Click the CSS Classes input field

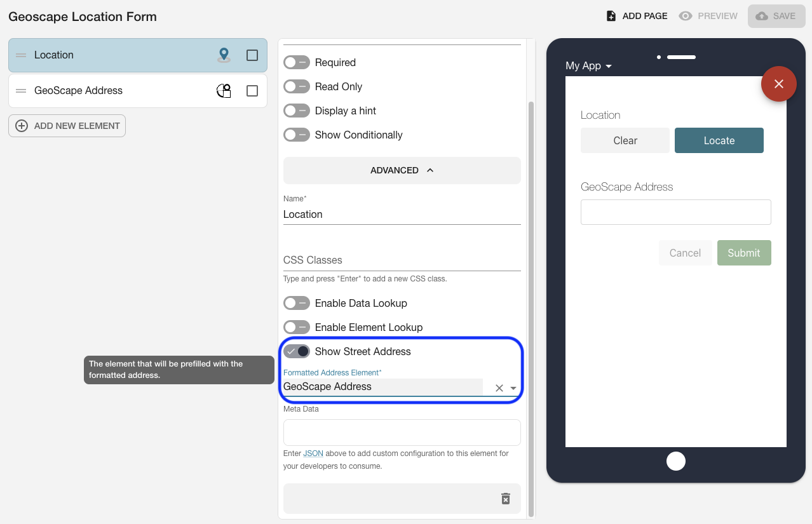click(402, 260)
